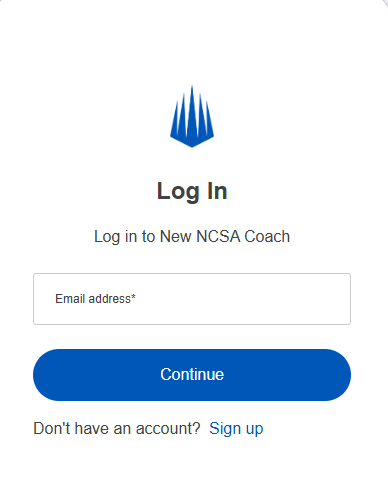The image size is (388, 484).
Task: Click the Log In heading
Action: pyautogui.click(x=192, y=191)
